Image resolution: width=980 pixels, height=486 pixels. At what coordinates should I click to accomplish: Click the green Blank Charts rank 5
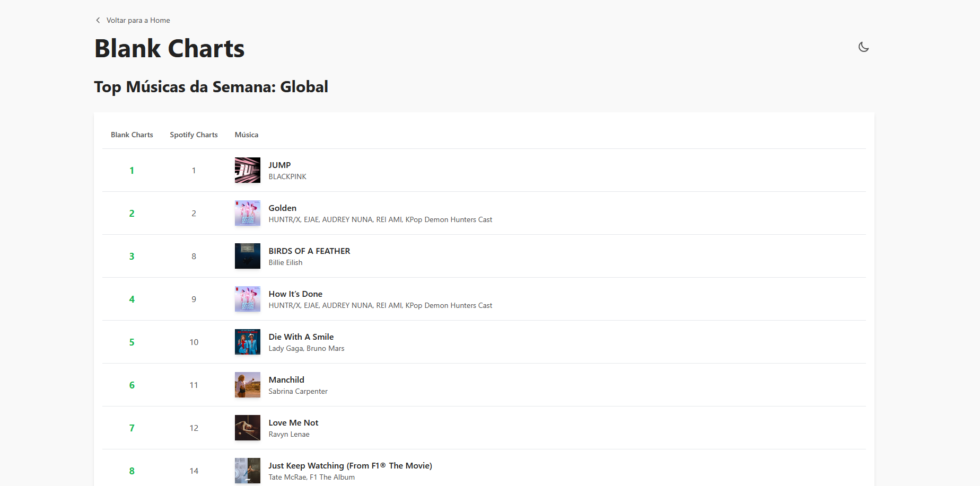pos(132,342)
